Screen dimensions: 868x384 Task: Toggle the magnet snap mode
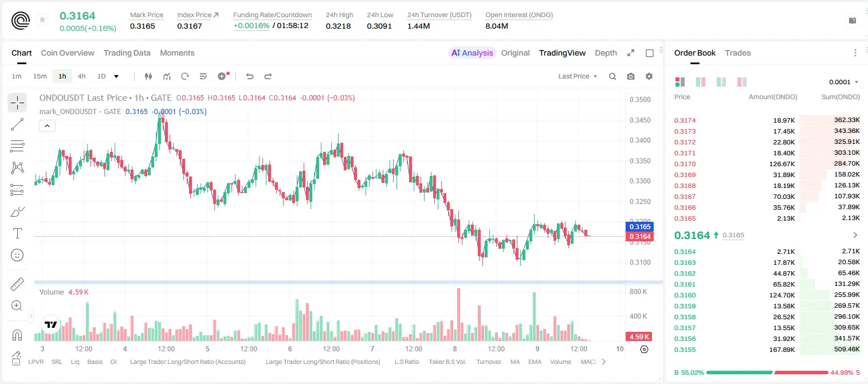point(17,335)
